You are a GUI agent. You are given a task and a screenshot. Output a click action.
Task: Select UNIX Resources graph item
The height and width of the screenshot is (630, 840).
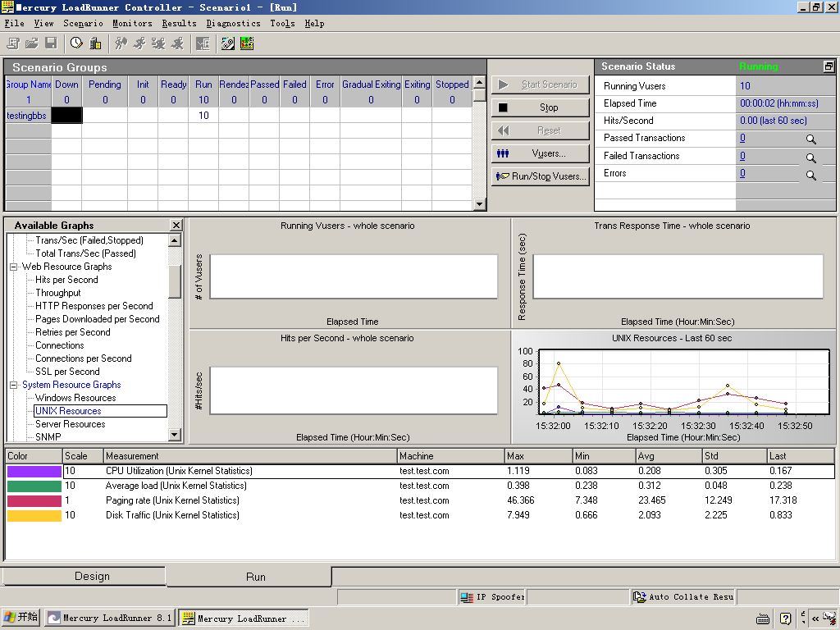pos(100,411)
